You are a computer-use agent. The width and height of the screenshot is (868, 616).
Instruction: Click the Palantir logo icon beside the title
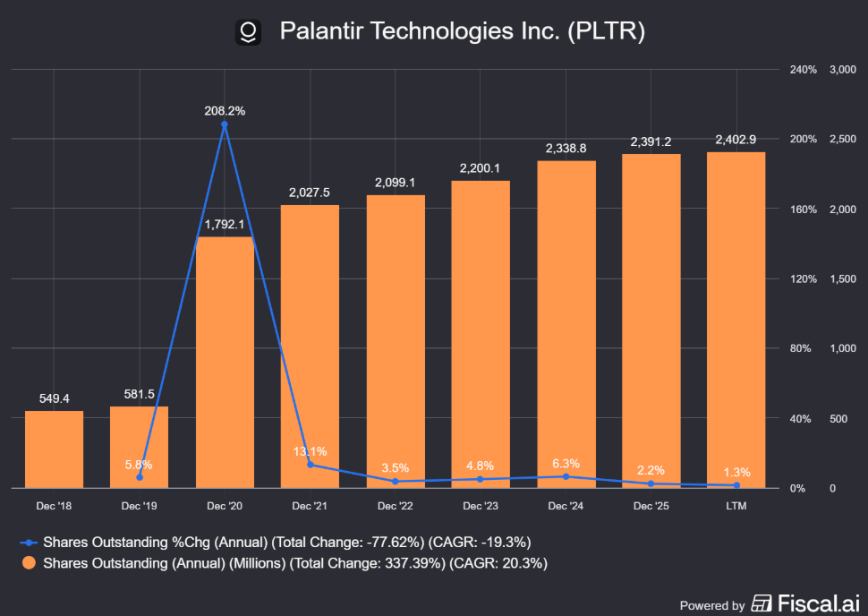[248, 31]
